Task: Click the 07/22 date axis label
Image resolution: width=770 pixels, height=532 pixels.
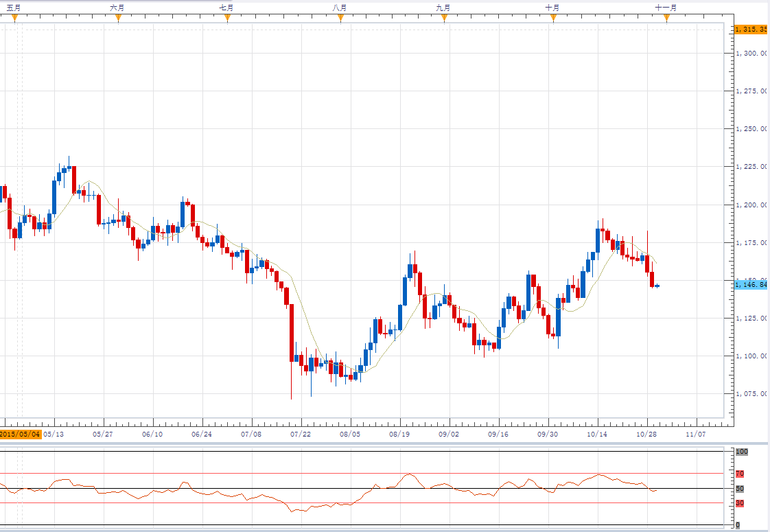Action: (x=301, y=435)
